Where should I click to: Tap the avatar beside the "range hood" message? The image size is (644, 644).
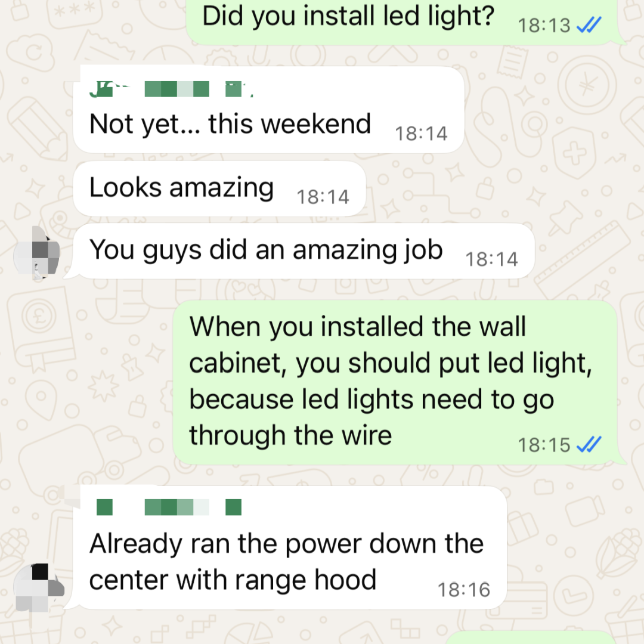pyautogui.click(x=39, y=587)
